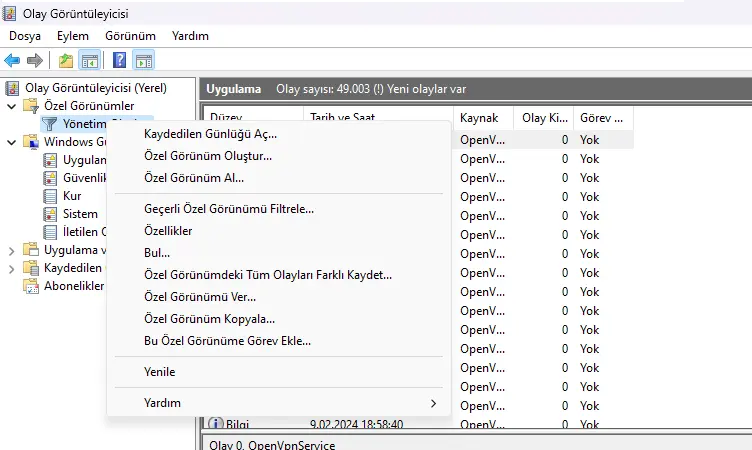Click the Görev ... column header

click(603, 118)
